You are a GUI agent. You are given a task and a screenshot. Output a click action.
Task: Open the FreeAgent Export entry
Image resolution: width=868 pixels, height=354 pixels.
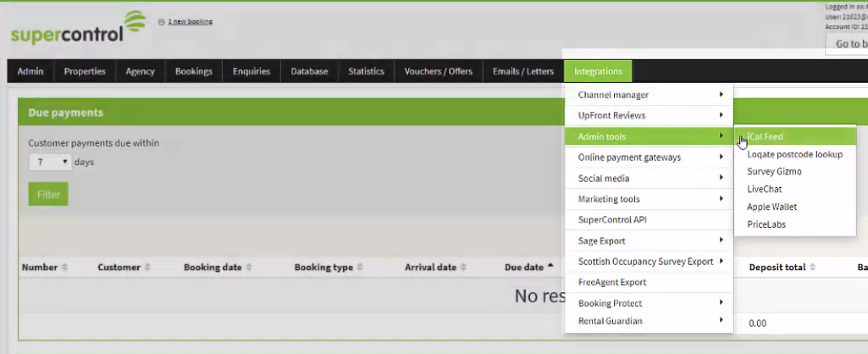[x=649, y=283]
